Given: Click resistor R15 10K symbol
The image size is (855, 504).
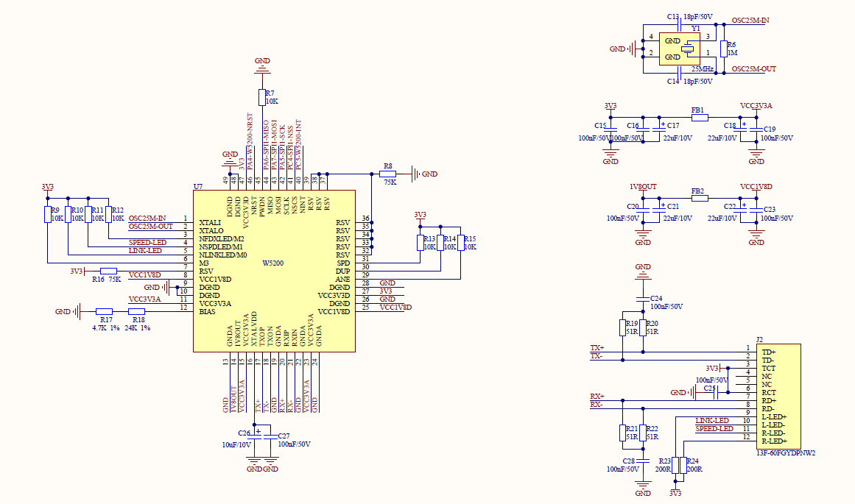Looking at the screenshot, I should point(461,243).
